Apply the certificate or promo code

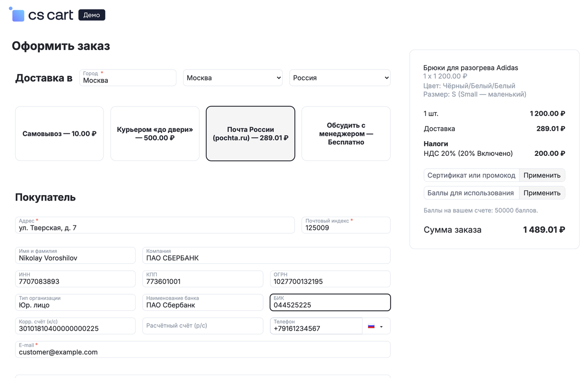tap(542, 175)
